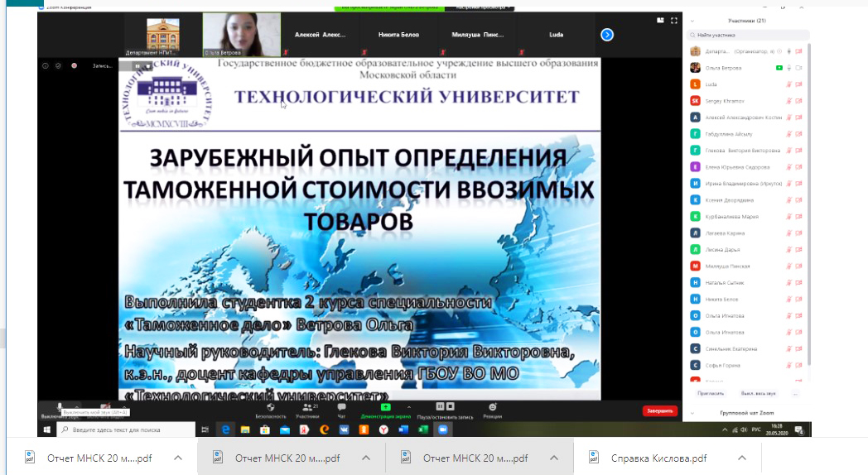Toggle the microphone mute button in toolbar
The height and width of the screenshot is (475, 868).
[x=60, y=407]
